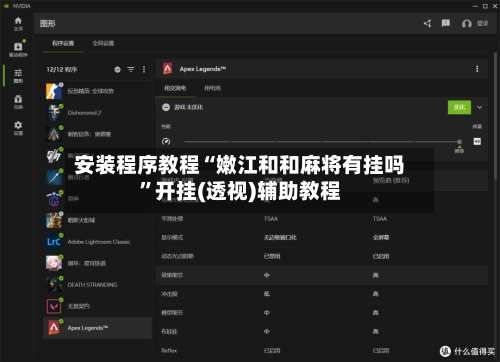Click the 效果细节 setting row label

coord(172,275)
